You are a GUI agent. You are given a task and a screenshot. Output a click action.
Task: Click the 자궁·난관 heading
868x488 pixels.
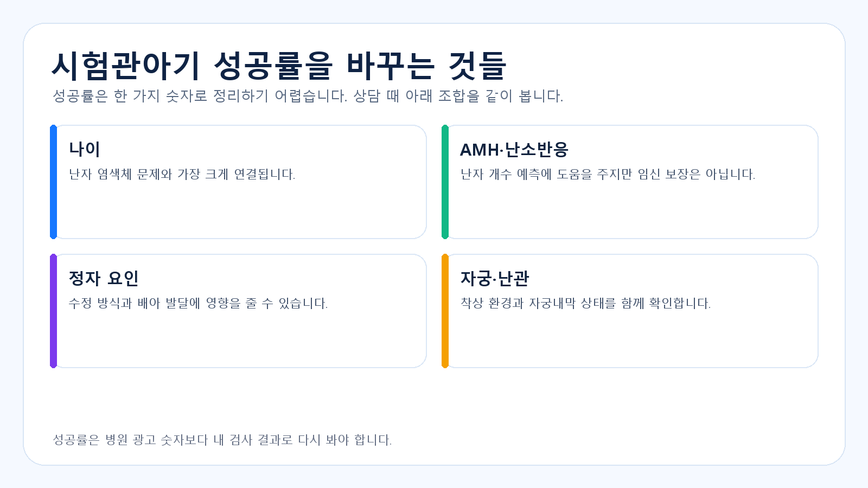[x=495, y=278]
